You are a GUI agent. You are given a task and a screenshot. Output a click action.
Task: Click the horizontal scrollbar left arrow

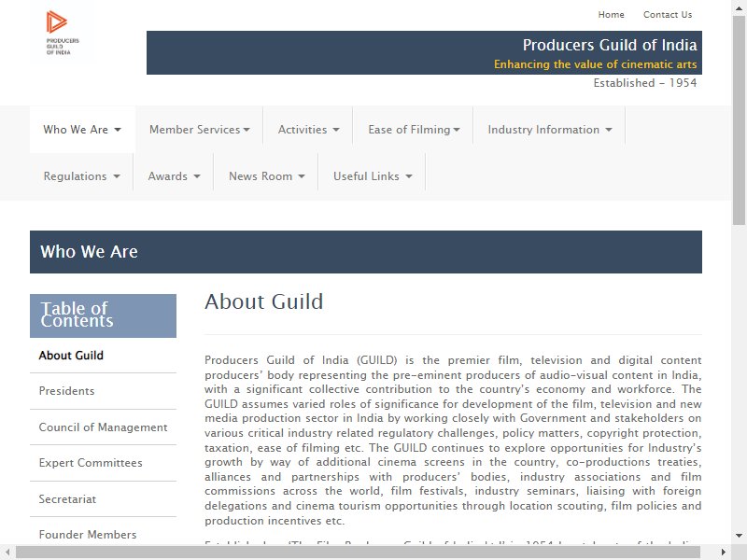7,553
